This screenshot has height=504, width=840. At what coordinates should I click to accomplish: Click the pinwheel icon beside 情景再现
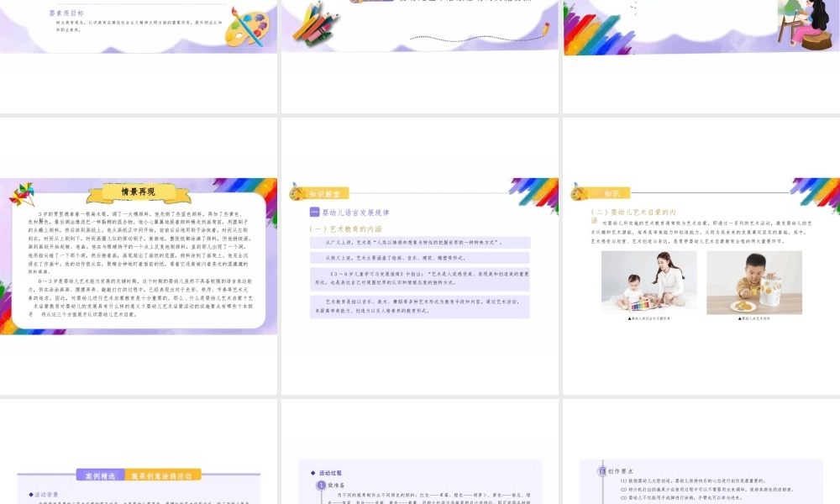coord(23,195)
